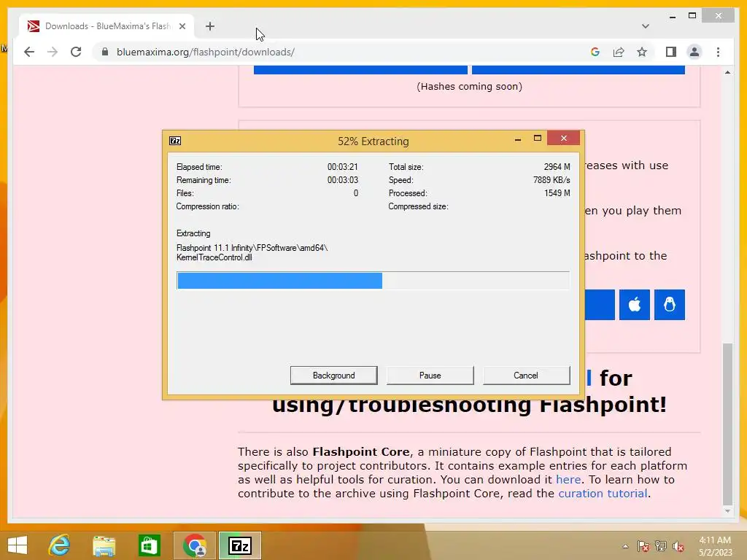The image size is (747, 560).
Task: View site information lock icon
Action: tap(105, 52)
